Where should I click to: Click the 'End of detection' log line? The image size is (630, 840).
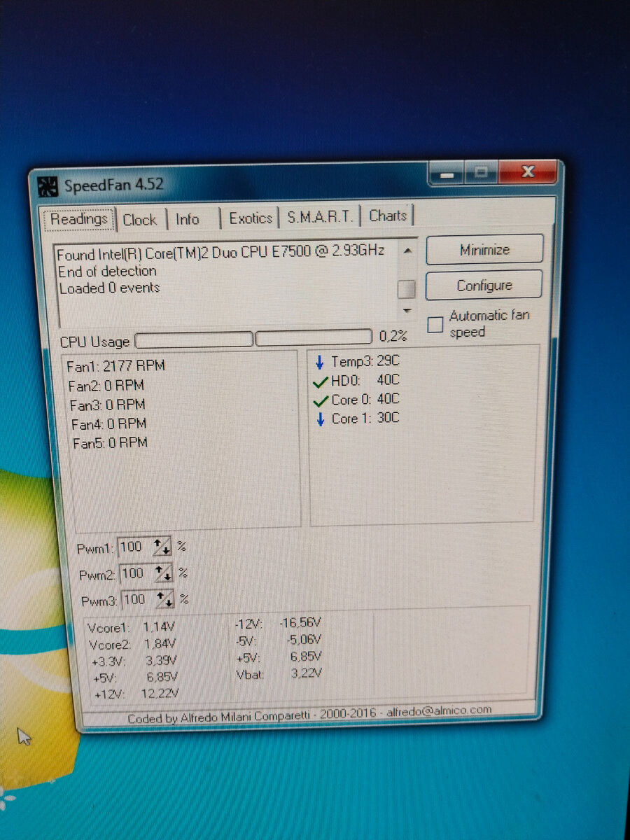pos(107,271)
